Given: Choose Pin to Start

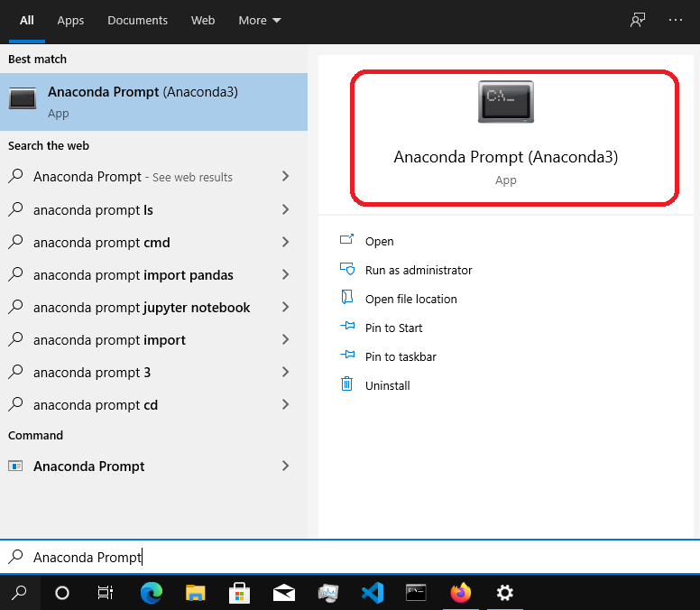Looking at the screenshot, I should click(393, 328).
